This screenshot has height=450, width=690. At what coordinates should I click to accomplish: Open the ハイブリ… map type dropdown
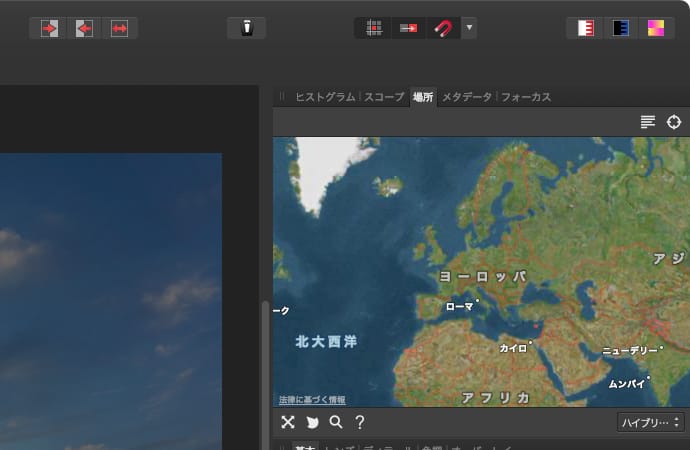tap(651, 423)
